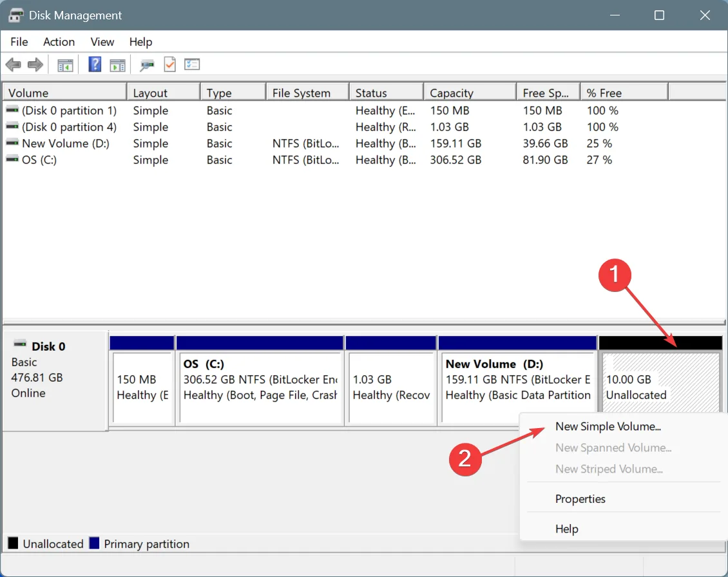Click the Primary partition legend label

click(147, 543)
